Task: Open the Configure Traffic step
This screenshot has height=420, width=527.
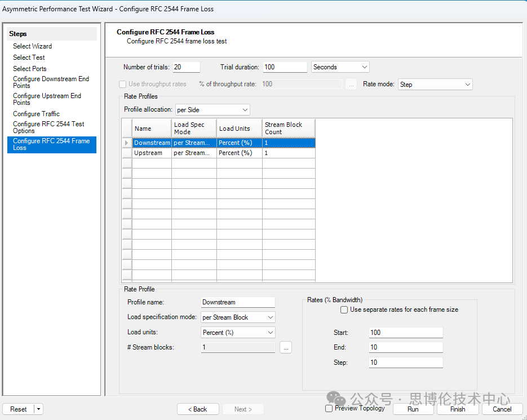Action: tap(36, 114)
